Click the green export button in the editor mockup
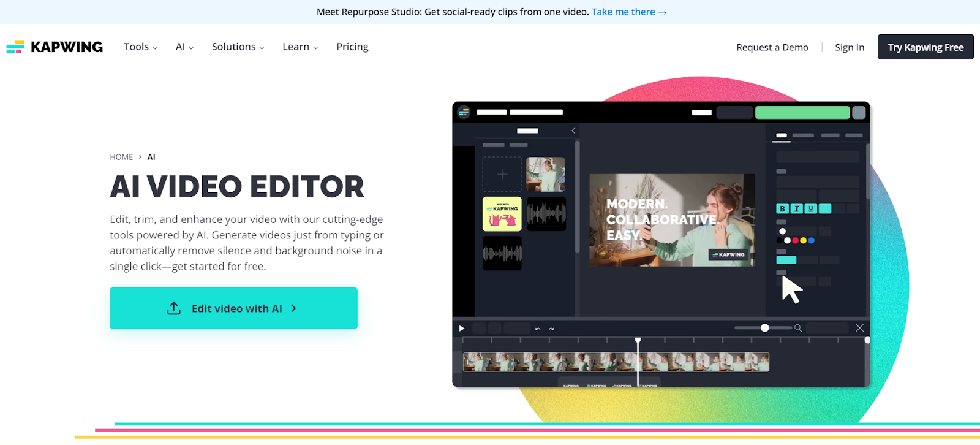 click(802, 112)
